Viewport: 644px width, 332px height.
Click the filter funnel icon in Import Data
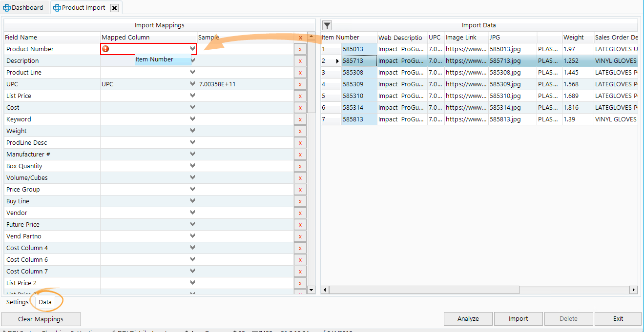pos(327,25)
